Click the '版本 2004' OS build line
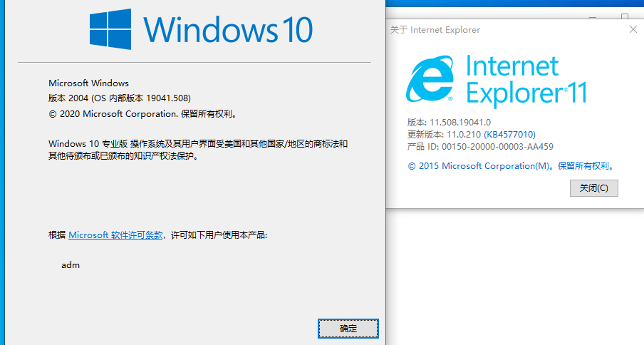 pos(119,98)
